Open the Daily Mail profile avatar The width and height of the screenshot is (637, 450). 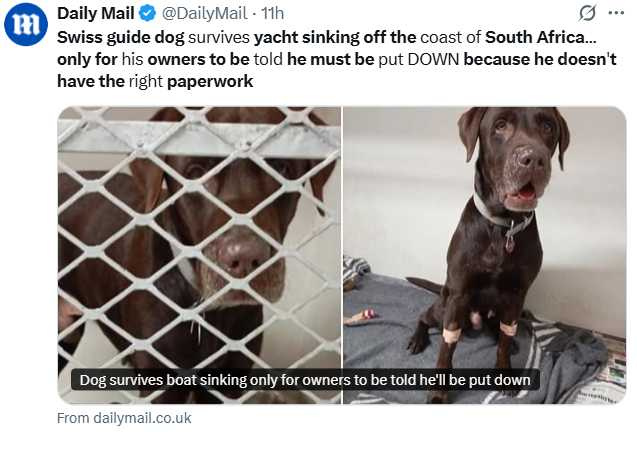tap(26, 24)
